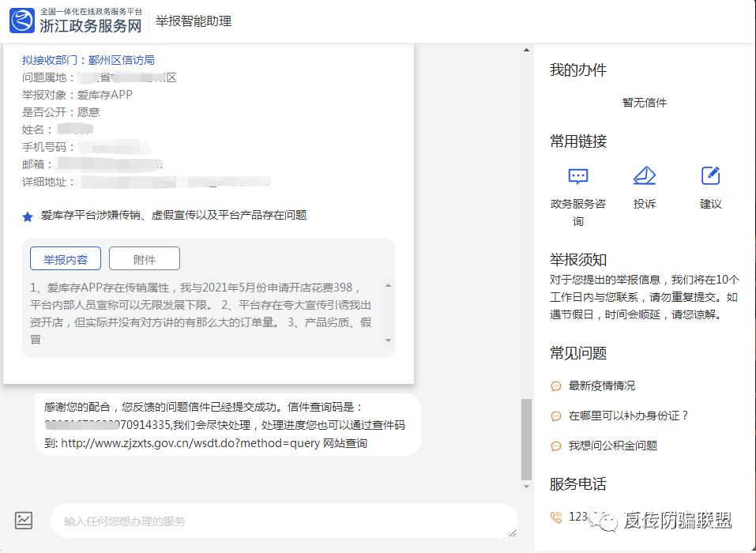Click the 常见问题 heading
This screenshot has height=553, width=756.
click(x=578, y=353)
